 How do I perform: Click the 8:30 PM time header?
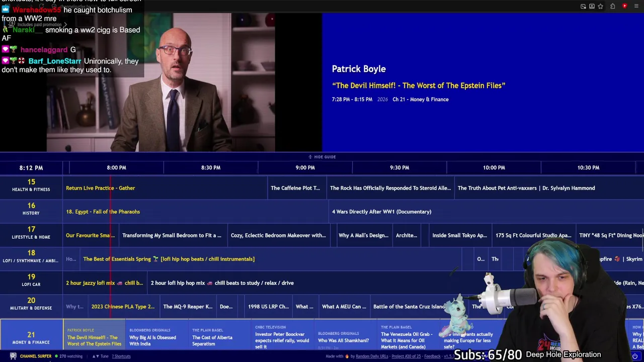[211, 167]
